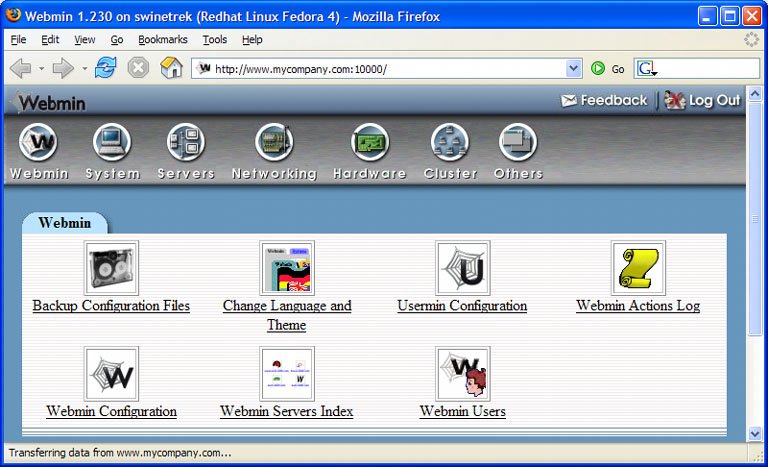Select the Servers category icon
The image size is (768, 467).
[186, 143]
